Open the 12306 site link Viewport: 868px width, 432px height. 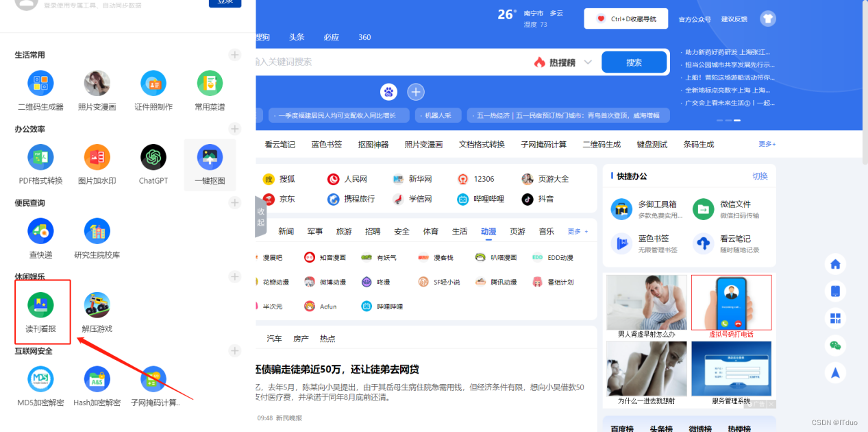tap(476, 179)
